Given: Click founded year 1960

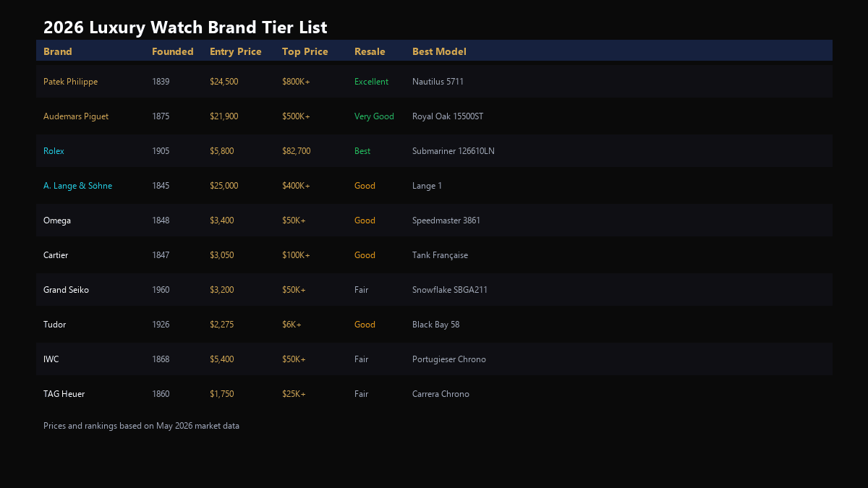Looking at the screenshot, I should (161, 290).
